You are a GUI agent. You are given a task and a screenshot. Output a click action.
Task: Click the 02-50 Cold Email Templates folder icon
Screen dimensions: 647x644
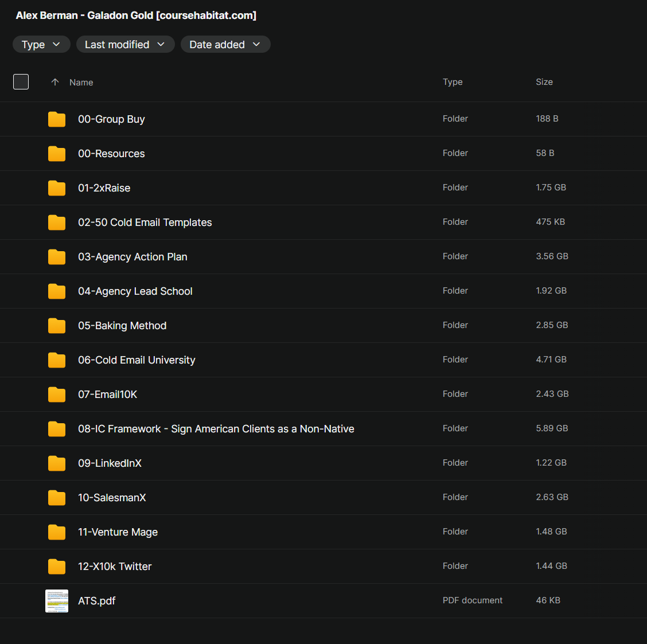pyautogui.click(x=57, y=223)
